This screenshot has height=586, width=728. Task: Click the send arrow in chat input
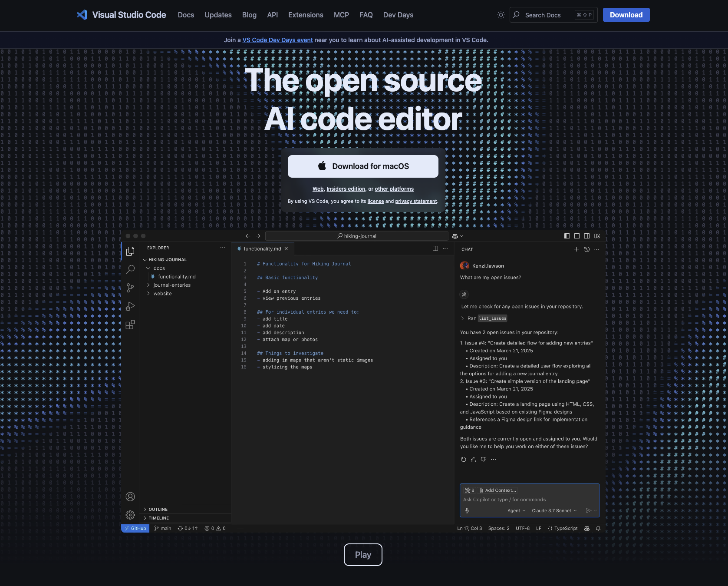(589, 510)
